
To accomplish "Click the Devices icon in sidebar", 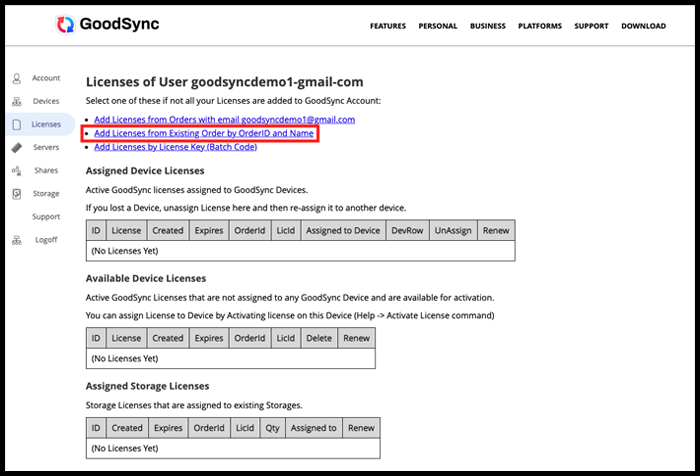I will click(17, 101).
